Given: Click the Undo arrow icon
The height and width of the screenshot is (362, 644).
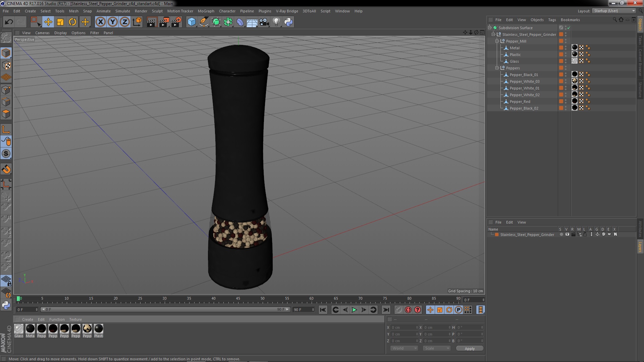Looking at the screenshot, I should tap(9, 22).
